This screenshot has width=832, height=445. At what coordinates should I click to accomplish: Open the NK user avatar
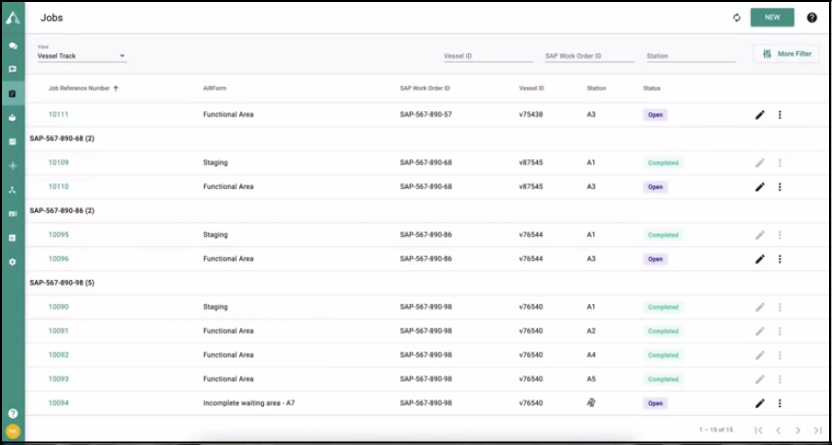tap(13, 431)
